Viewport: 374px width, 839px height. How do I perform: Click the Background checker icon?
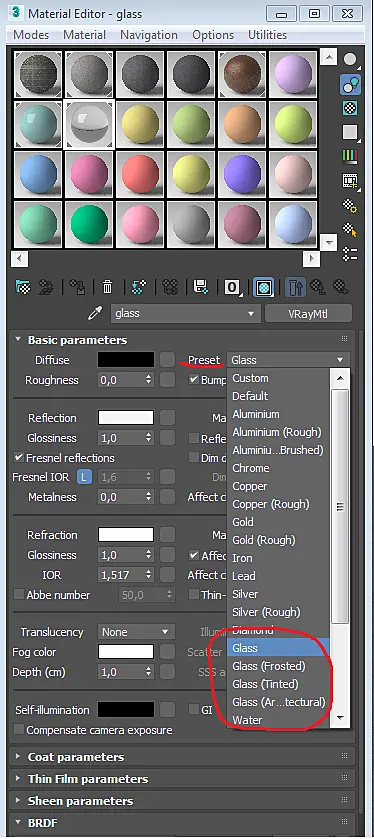tap(350, 108)
